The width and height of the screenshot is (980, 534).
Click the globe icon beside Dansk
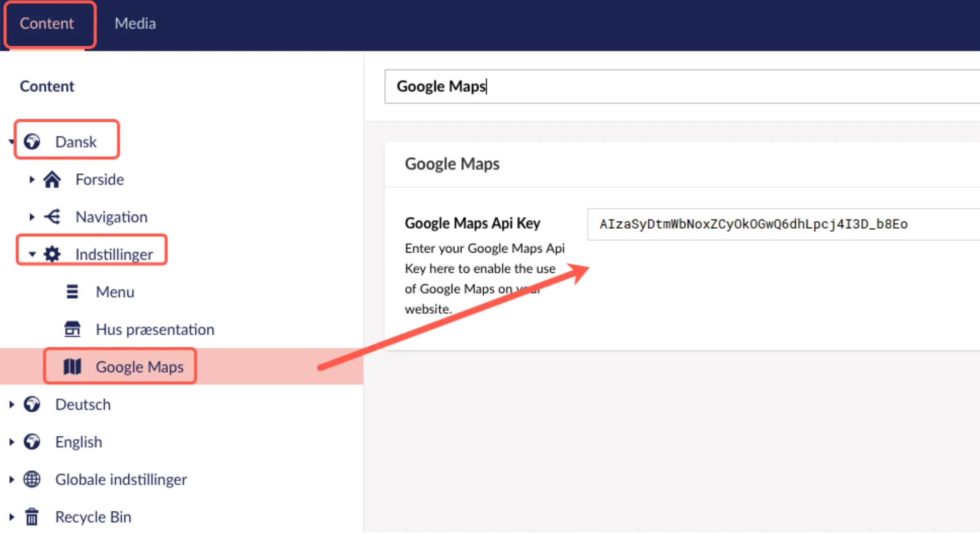pyautogui.click(x=32, y=142)
